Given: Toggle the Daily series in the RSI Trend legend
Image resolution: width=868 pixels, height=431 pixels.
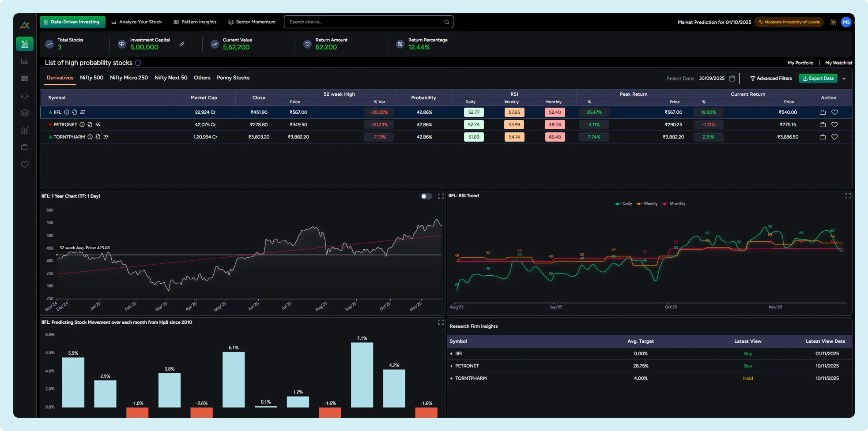Looking at the screenshot, I should pos(623,203).
